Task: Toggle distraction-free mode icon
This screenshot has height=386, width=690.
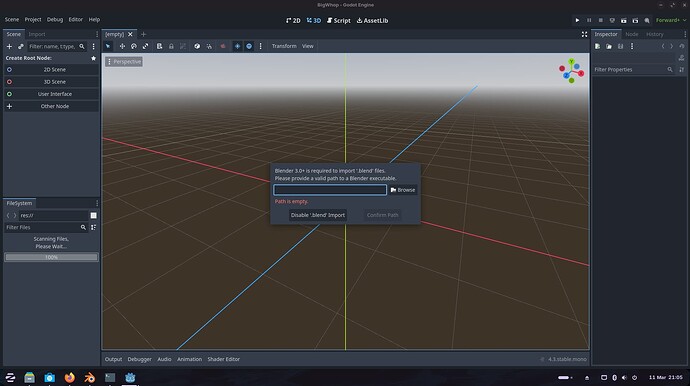Action: (x=584, y=34)
